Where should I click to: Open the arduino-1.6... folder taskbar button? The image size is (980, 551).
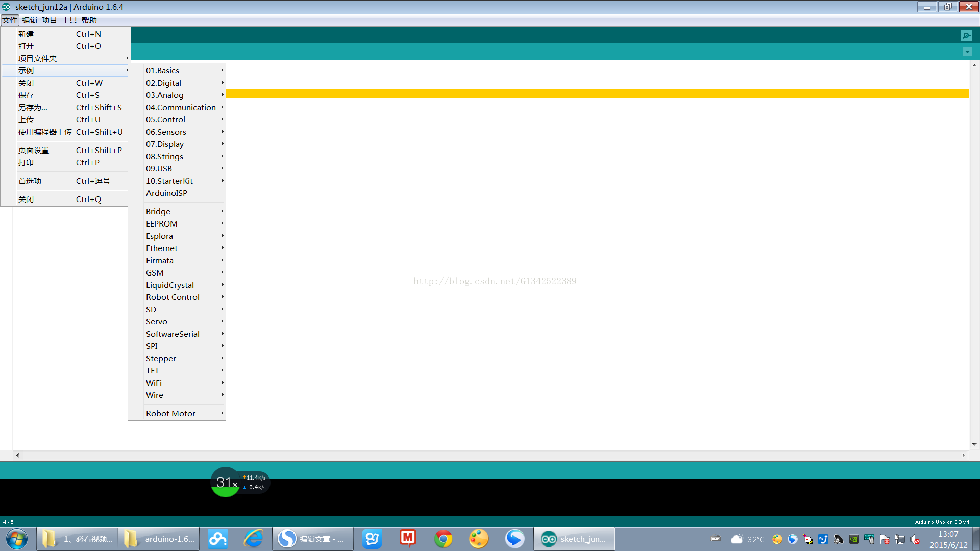coord(159,539)
